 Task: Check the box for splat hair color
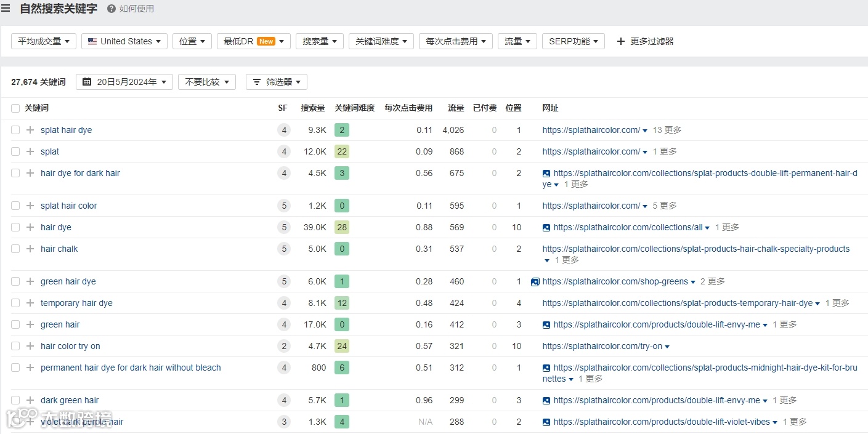click(15, 206)
